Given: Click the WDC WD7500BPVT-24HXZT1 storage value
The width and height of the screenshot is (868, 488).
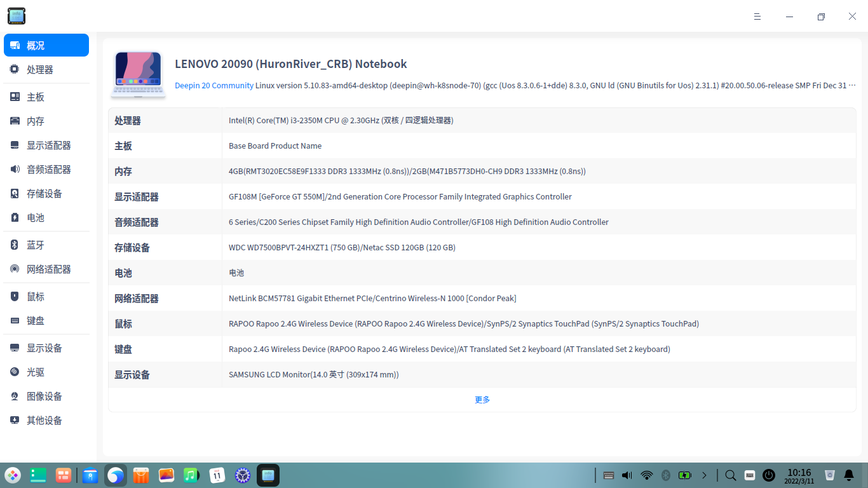Looking at the screenshot, I should pos(342,247).
